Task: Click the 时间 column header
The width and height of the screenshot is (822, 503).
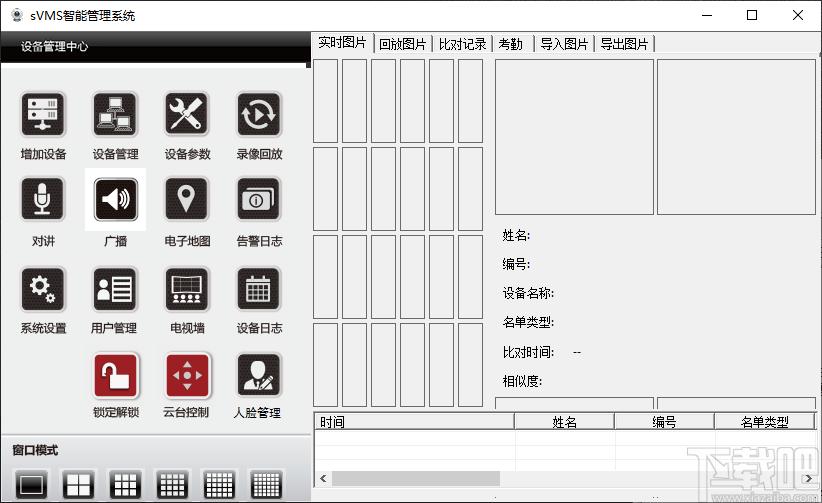Action: [x=414, y=422]
